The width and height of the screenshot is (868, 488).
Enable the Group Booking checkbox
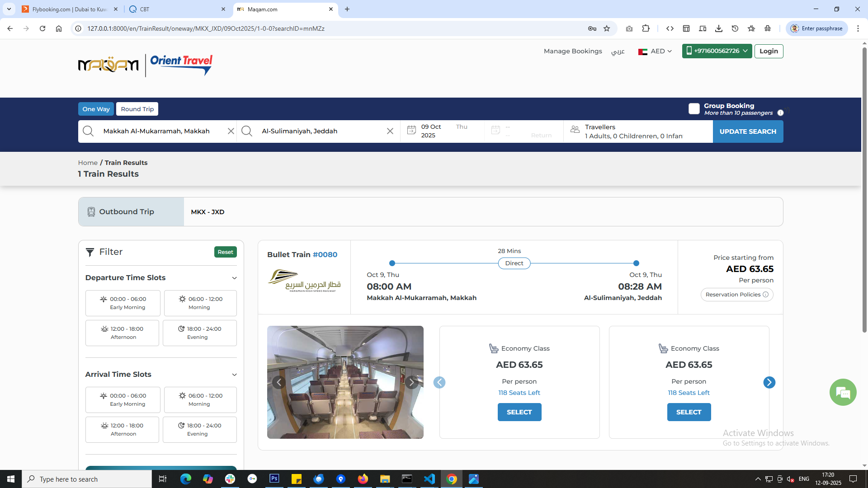[x=694, y=109]
